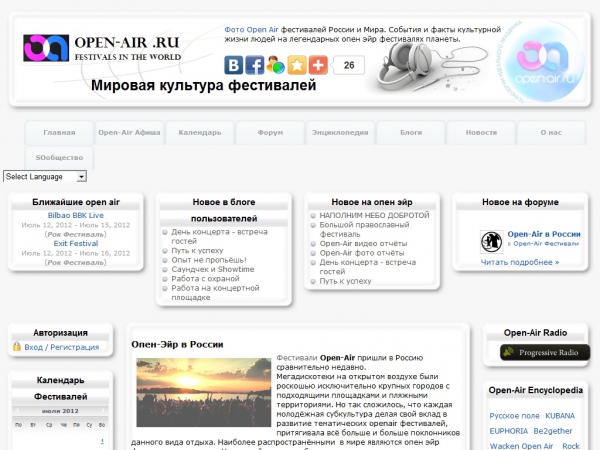This screenshot has width=600, height=450.
Task: Play Progressive Radio banner
Action: pos(545,352)
